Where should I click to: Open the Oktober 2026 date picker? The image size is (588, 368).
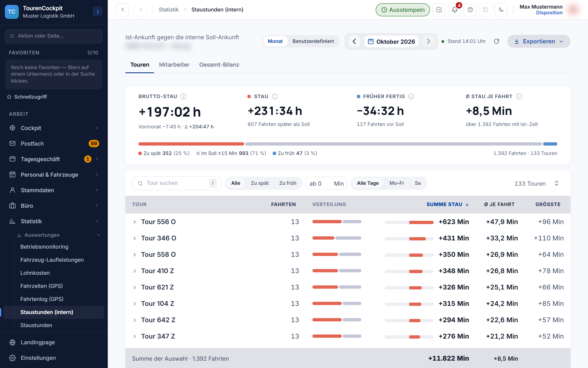coord(391,42)
